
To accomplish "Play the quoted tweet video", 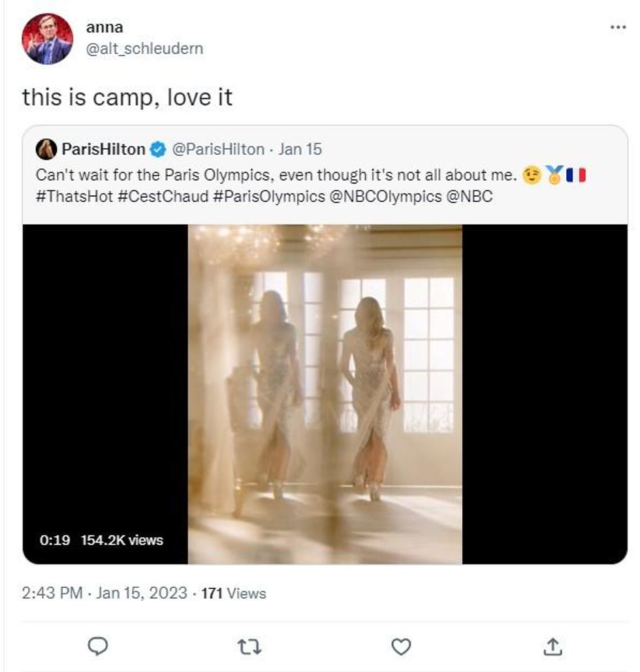I will pos(325,394).
